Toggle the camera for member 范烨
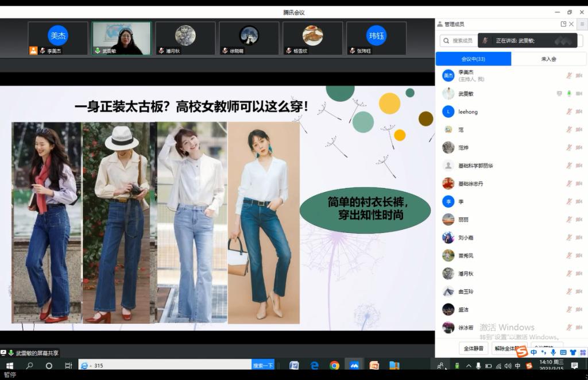588x380 pixels. (x=579, y=148)
